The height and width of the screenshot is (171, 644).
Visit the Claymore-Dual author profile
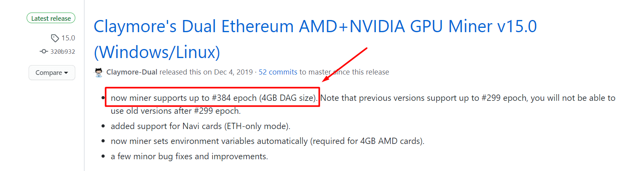click(x=132, y=72)
